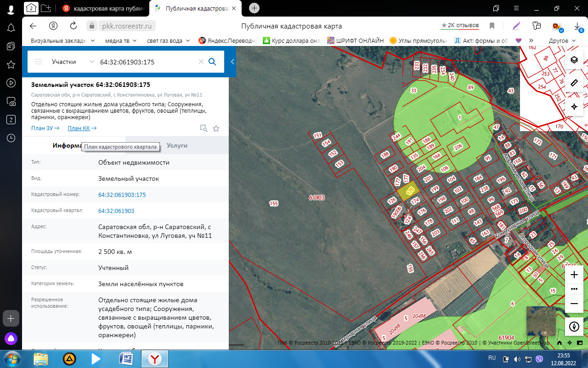Viewport: 588px width, 368px height.
Task: Expand the медиа тв bookmarks folder
Action: pos(121,40)
